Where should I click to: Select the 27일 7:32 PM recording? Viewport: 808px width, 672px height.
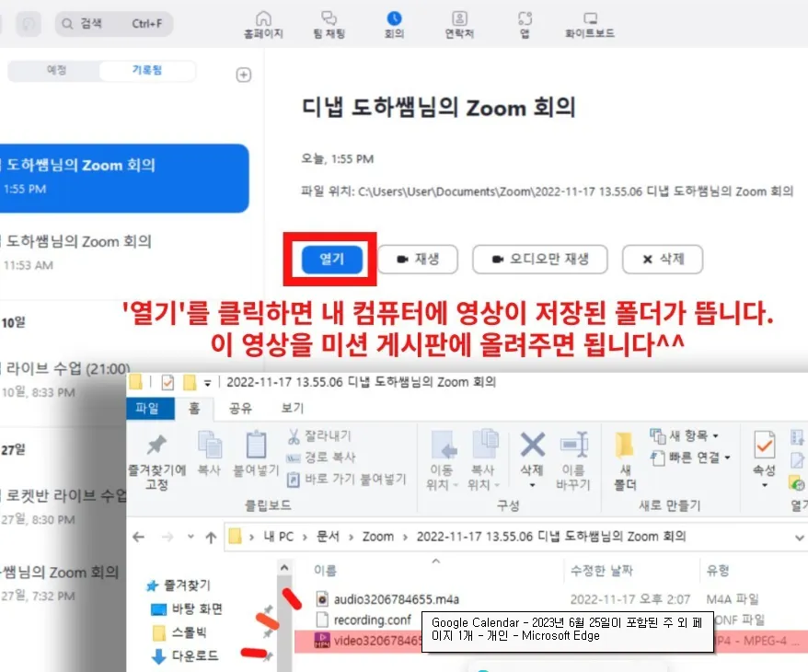(61, 583)
